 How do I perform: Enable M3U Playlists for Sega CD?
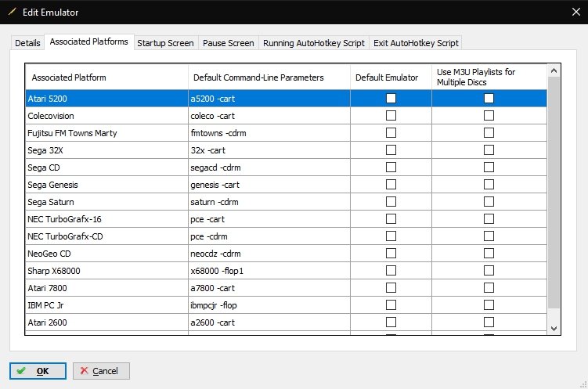click(489, 167)
